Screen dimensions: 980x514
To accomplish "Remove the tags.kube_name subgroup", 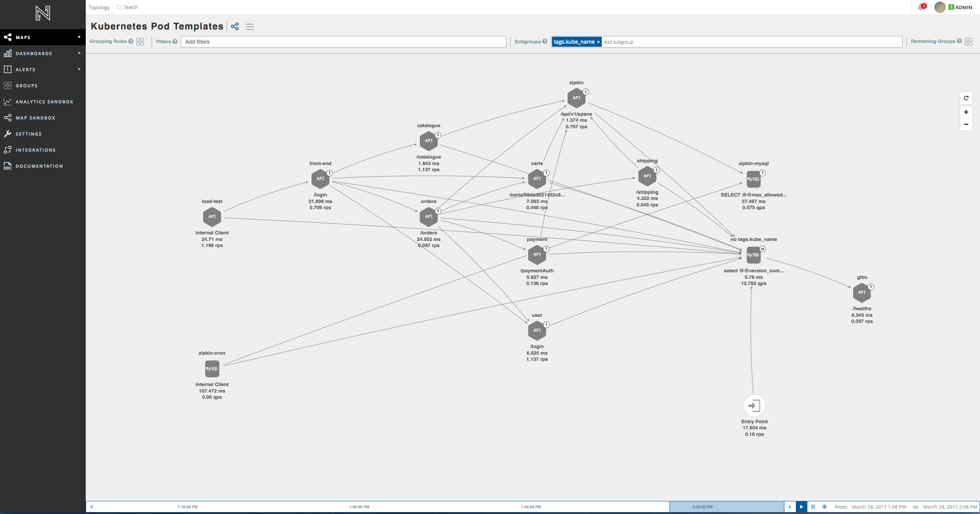I will point(598,42).
